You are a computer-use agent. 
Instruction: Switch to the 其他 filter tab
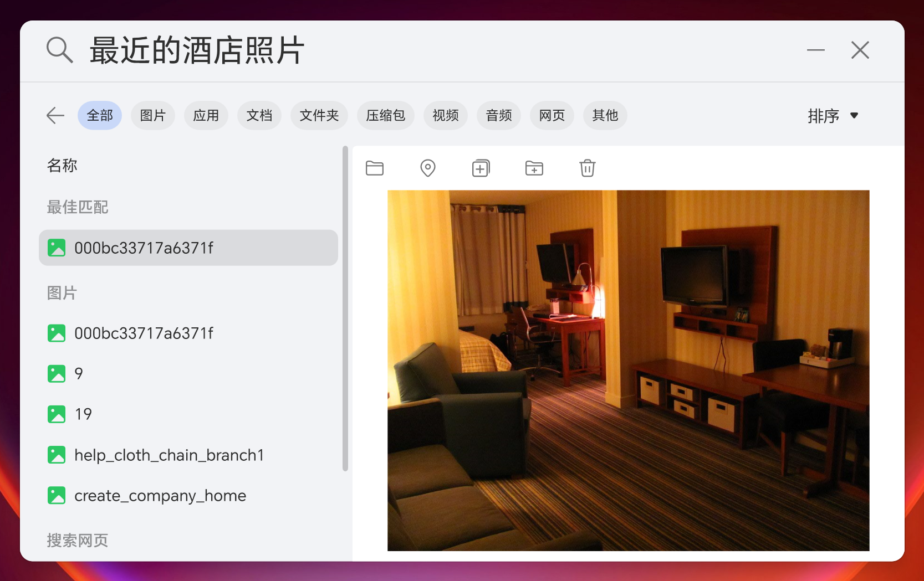click(605, 115)
